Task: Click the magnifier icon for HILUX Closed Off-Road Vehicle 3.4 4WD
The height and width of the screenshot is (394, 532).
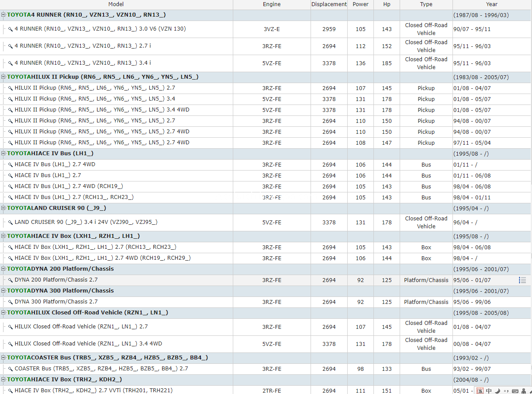Action: [x=10, y=344]
